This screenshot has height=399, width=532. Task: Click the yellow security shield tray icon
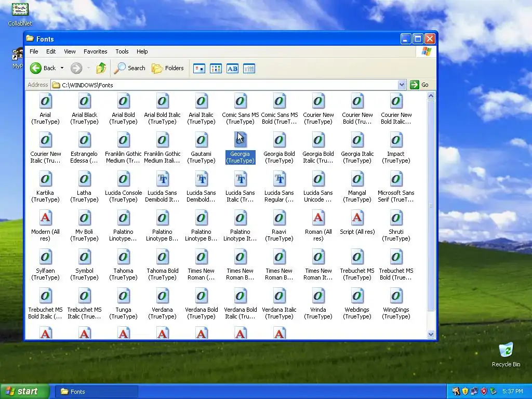pos(465,392)
